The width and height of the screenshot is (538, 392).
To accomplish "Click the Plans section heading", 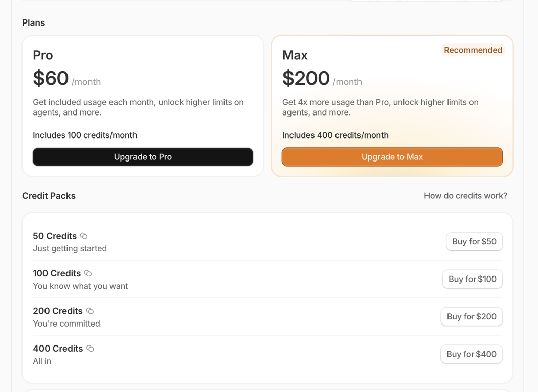I will 34,22.
